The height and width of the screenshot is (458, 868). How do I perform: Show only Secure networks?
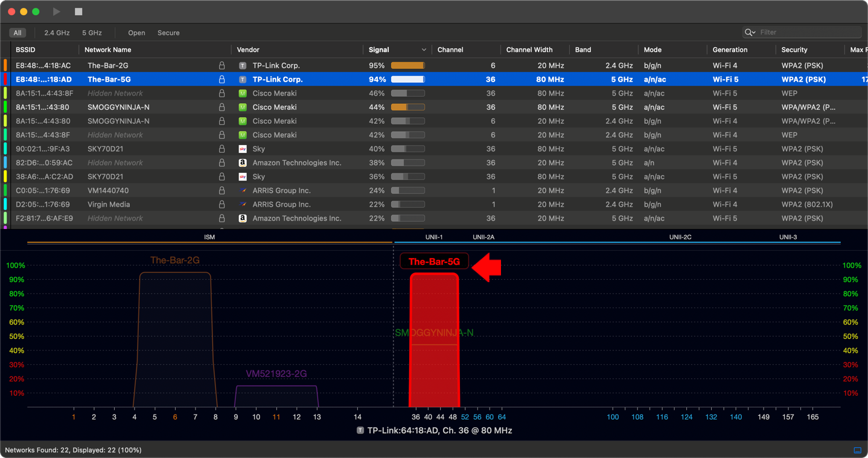tap(168, 33)
